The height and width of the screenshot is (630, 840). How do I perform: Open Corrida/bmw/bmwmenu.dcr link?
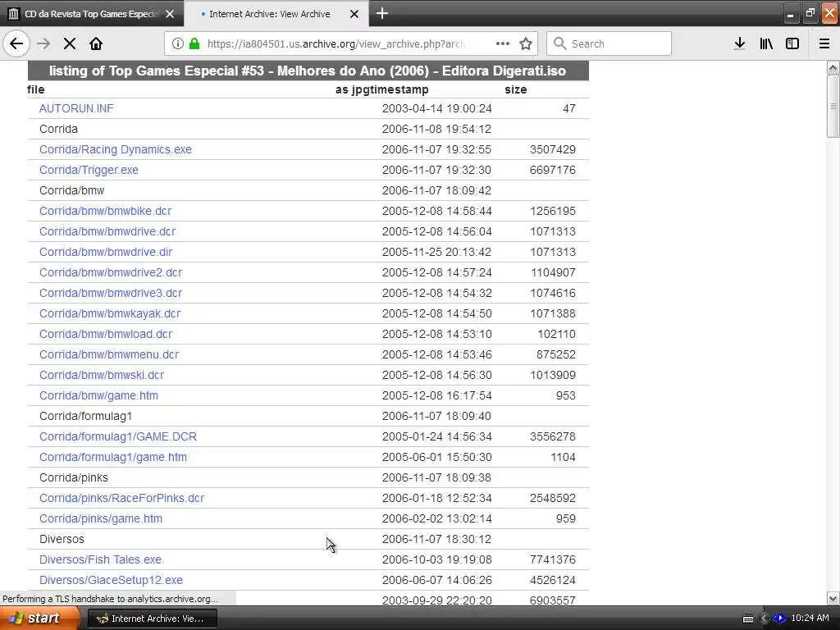tap(109, 354)
